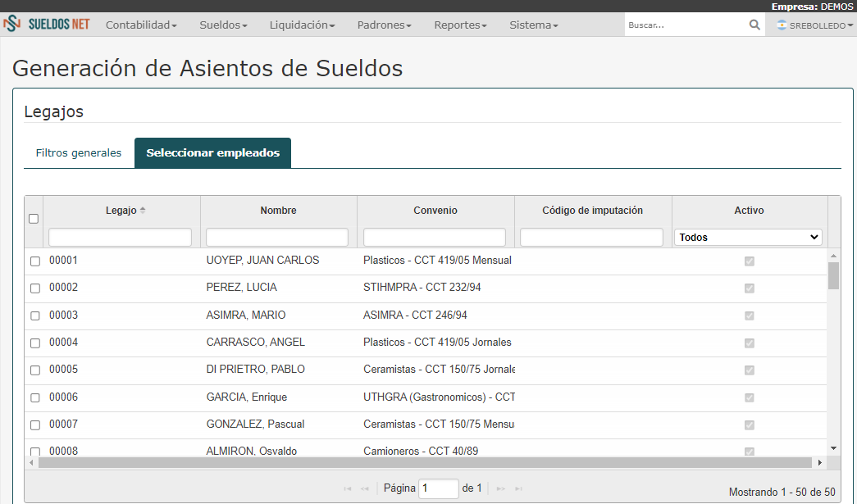Go to previous page pager icon
Image resolution: width=857 pixels, height=504 pixels.
(365, 488)
